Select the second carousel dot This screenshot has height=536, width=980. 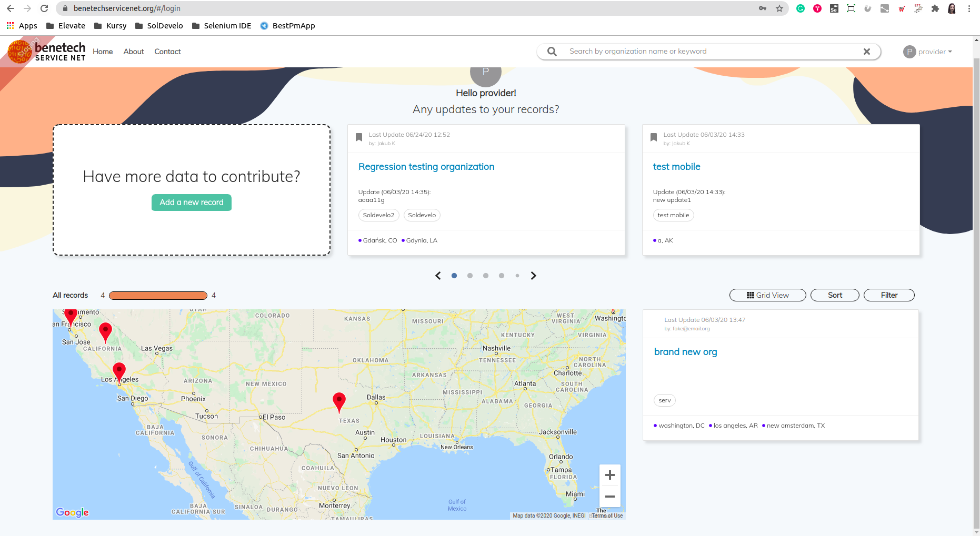(x=469, y=275)
